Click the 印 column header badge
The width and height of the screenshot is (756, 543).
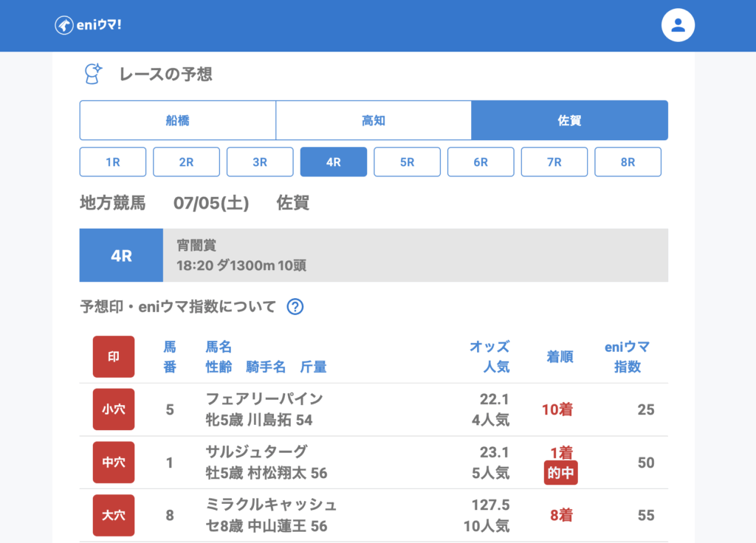click(114, 356)
